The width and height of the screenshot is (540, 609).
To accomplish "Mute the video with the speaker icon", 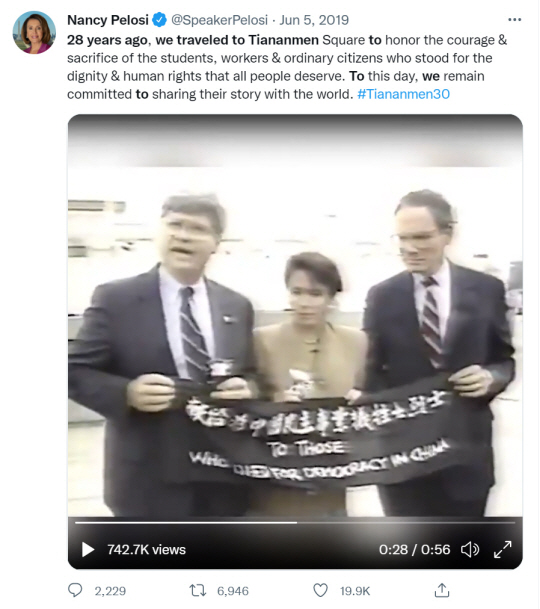I will pyautogui.click(x=470, y=550).
